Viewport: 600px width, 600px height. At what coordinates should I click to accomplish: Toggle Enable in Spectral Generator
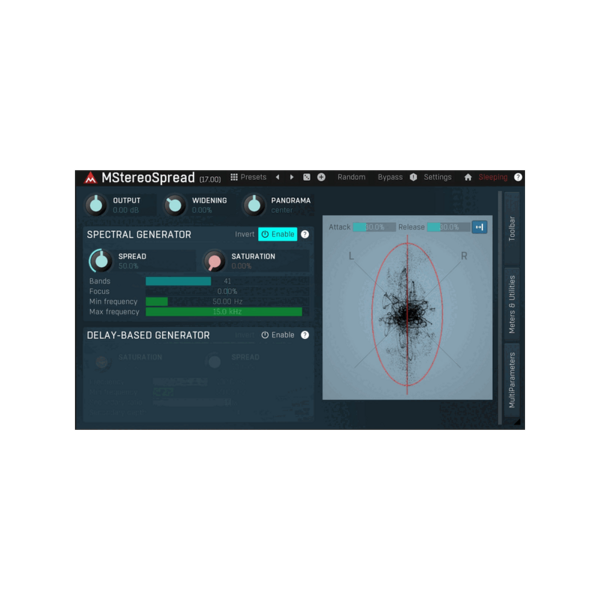[x=278, y=234]
